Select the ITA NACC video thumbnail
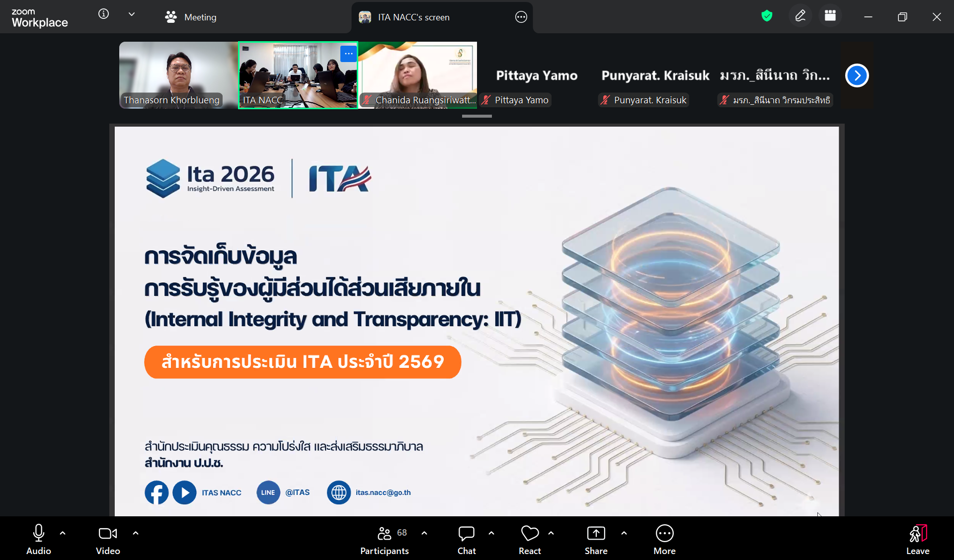The width and height of the screenshot is (954, 560). point(298,75)
